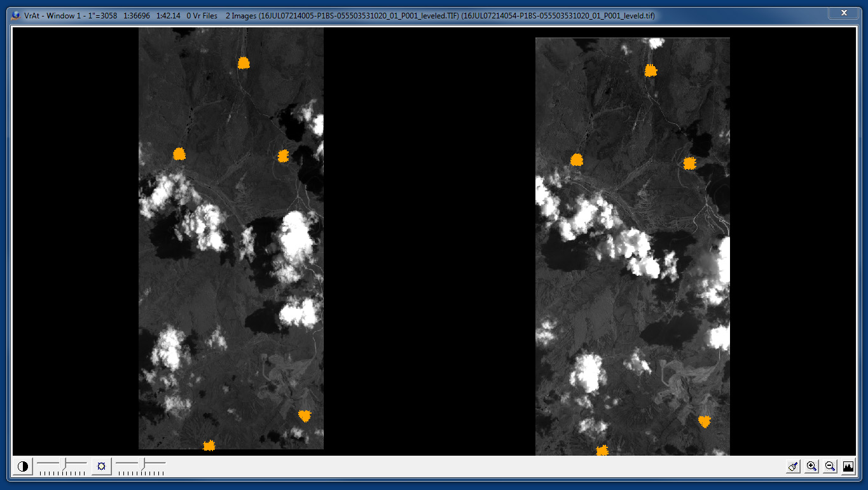This screenshot has width=868, height=490.
Task: Close the VrAt window
Action: click(x=844, y=13)
